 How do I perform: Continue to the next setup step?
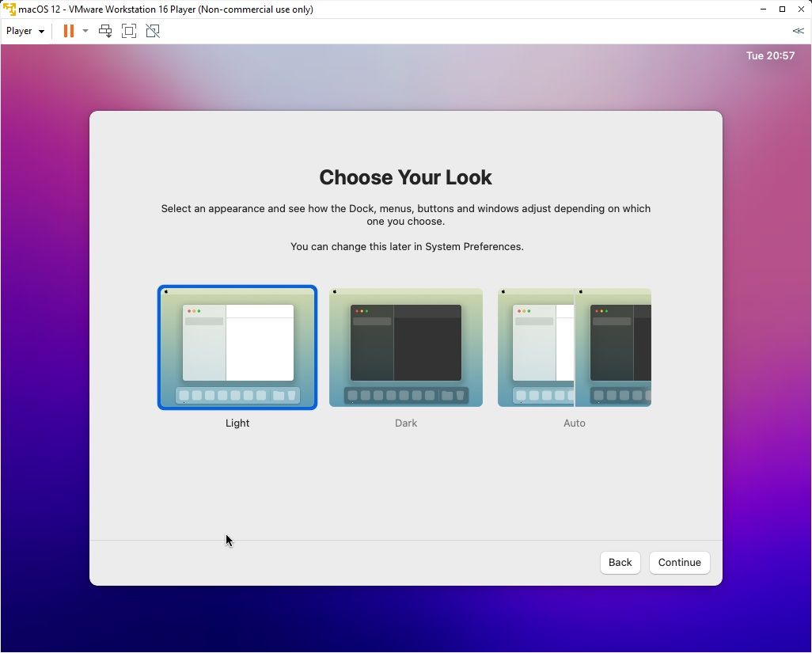click(x=679, y=563)
